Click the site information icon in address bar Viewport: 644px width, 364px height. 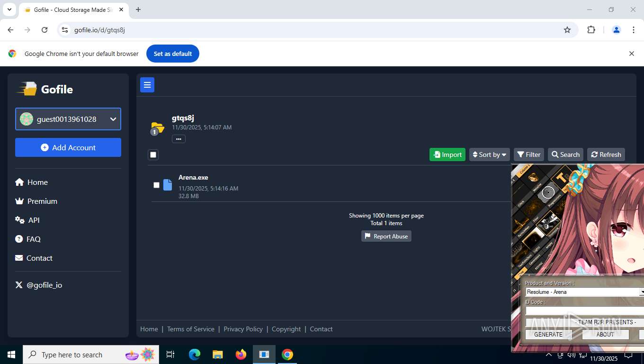(65, 30)
